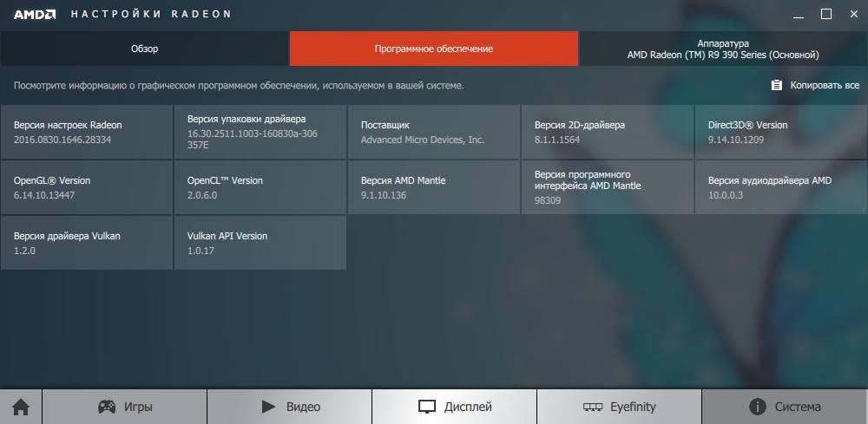Click the value 8.1.1.1564
868x424 pixels.
click(x=557, y=140)
